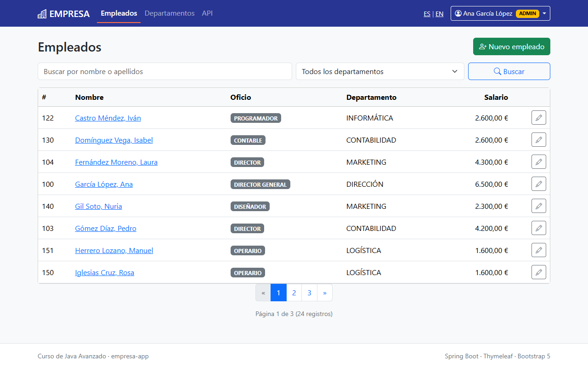Open employee link Gil Soto, Nuria

[x=98, y=206]
